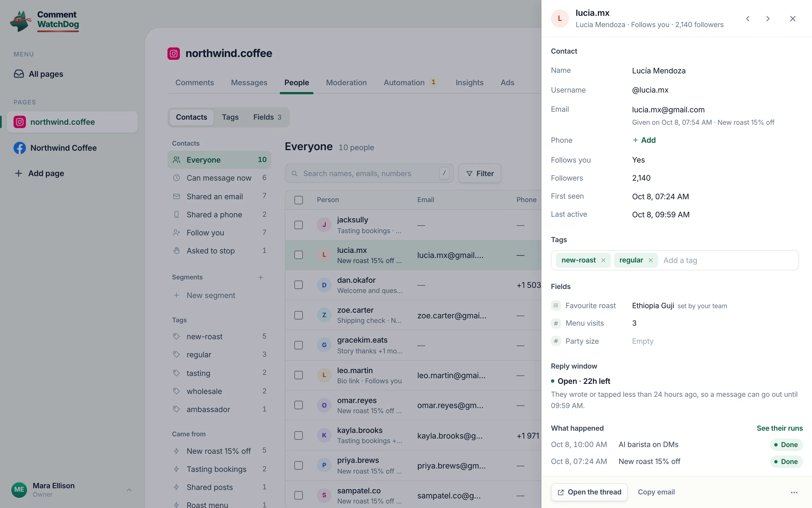Switch to the Comments tab
This screenshot has height=508, width=812.
(195, 83)
